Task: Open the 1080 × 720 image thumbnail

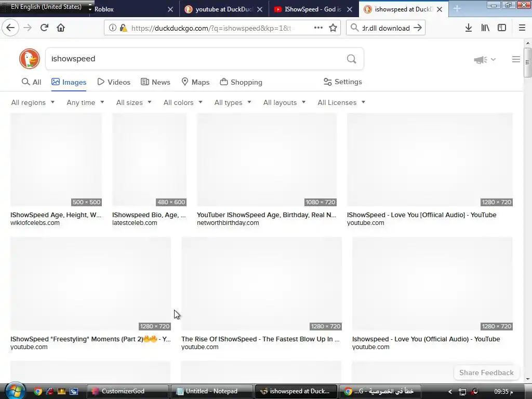Action: [x=267, y=160]
